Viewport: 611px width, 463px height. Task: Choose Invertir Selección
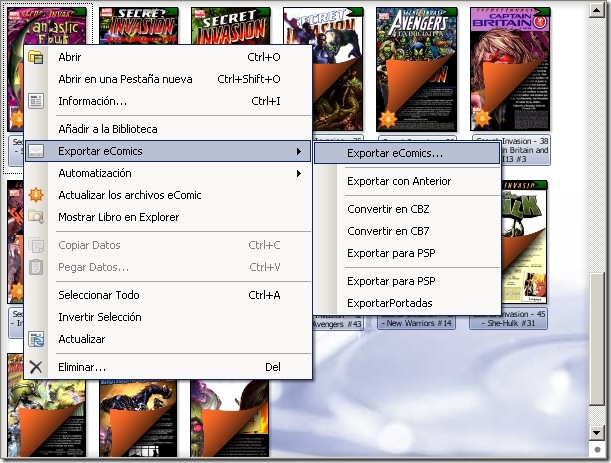(x=168, y=317)
